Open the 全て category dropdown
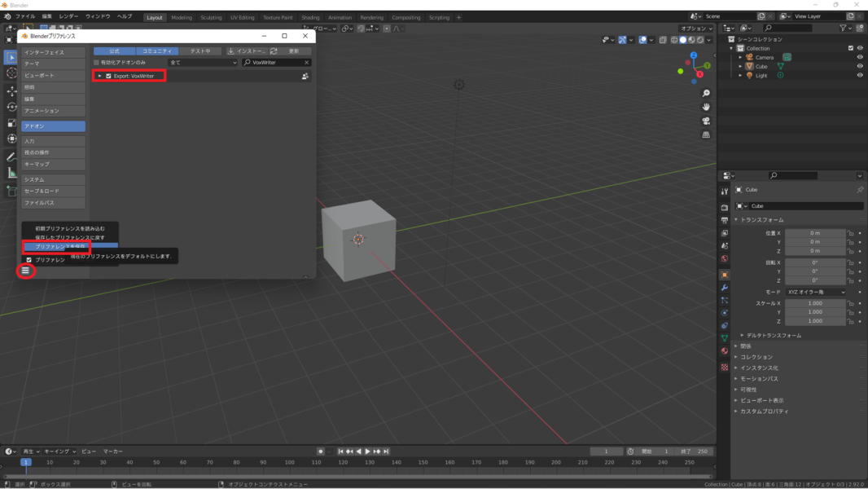This screenshot has width=868, height=489. pyautogui.click(x=204, y=63)
